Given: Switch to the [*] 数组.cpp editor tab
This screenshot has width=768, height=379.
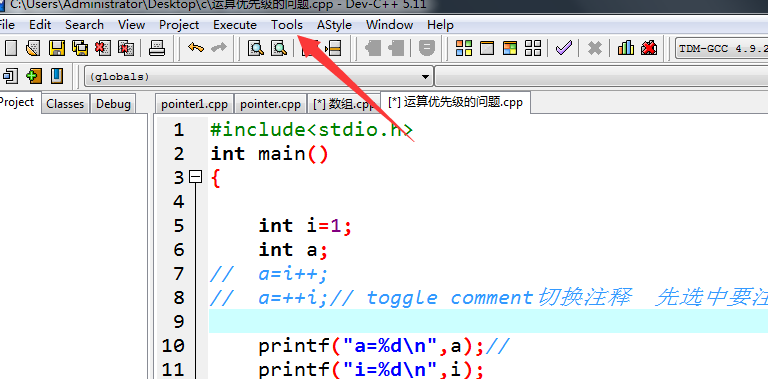Looking at the screenshot, I should point(343,104).
